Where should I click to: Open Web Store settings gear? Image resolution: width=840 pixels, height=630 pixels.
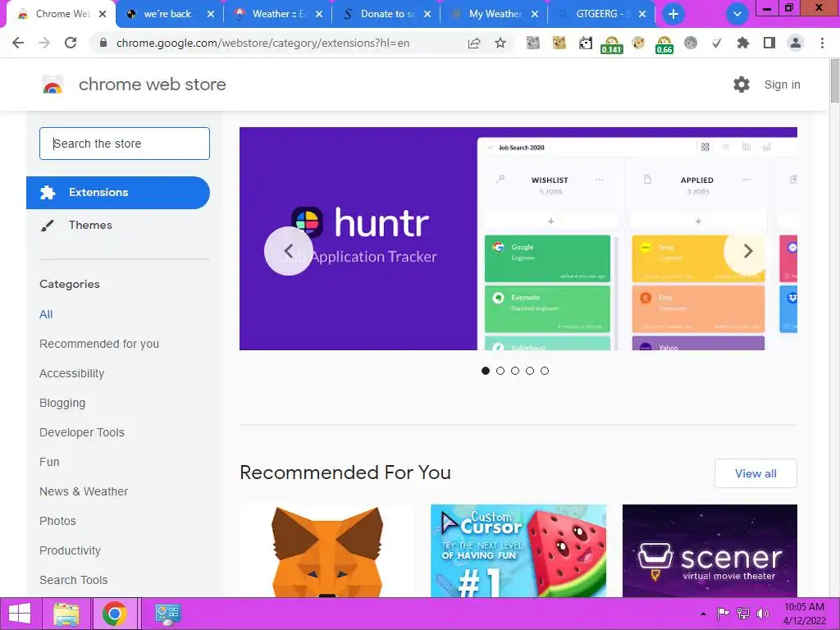tap(742, 84)
